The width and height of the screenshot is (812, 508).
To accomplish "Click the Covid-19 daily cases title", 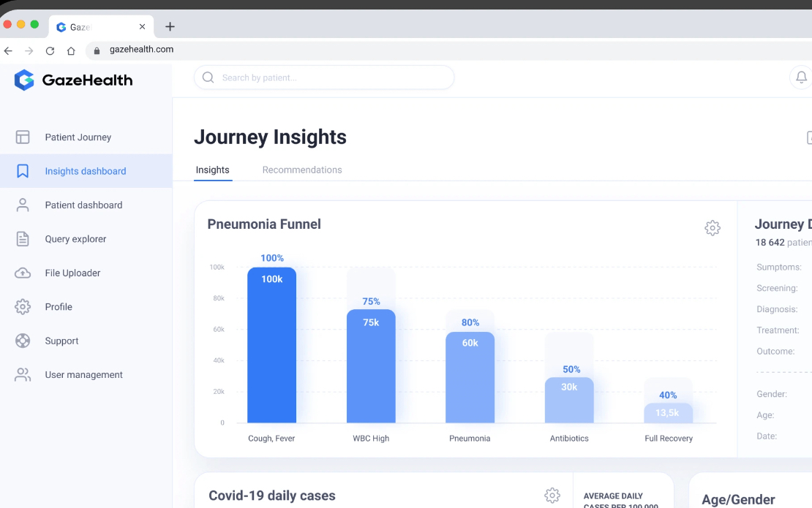I will 272,496.
